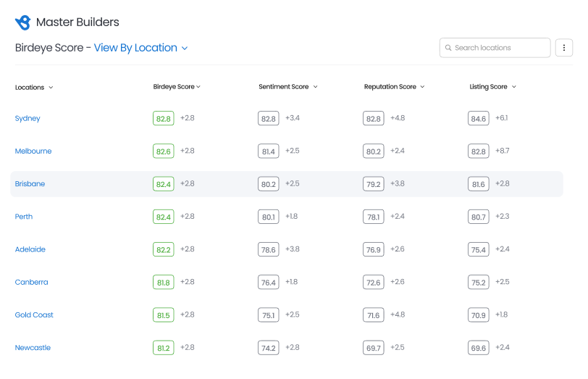588x379 pixels.
Task: Click Adelaide's Sentiment Score change +3.8
Action: point(293,249)
